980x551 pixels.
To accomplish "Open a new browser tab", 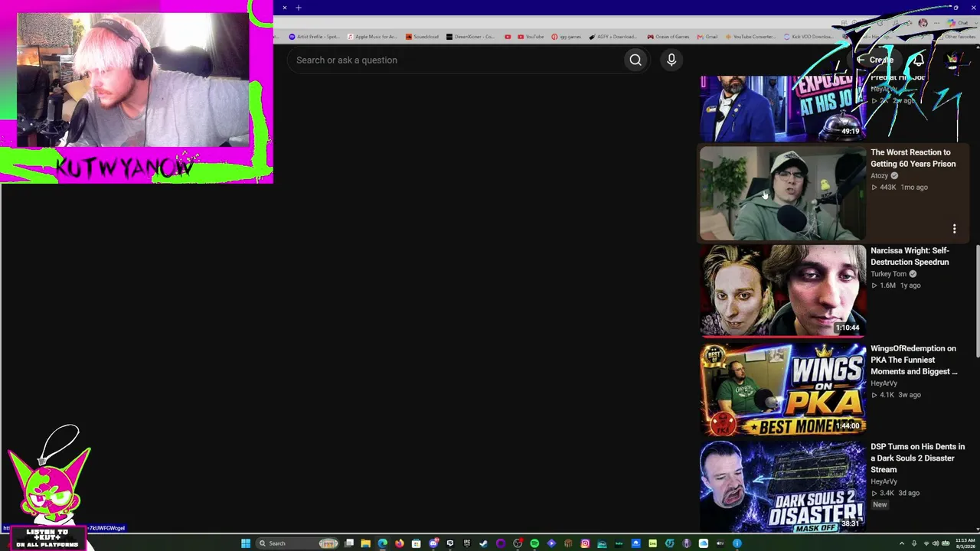I will tap(299, 8).
